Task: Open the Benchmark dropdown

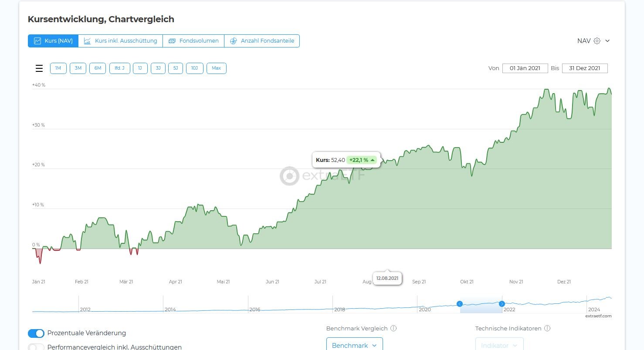Action: pyautogui.click(x=354, y=345)
